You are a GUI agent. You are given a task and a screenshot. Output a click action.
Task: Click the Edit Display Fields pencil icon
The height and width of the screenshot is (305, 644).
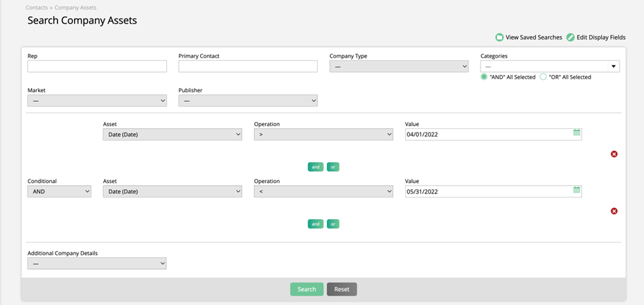571,37
